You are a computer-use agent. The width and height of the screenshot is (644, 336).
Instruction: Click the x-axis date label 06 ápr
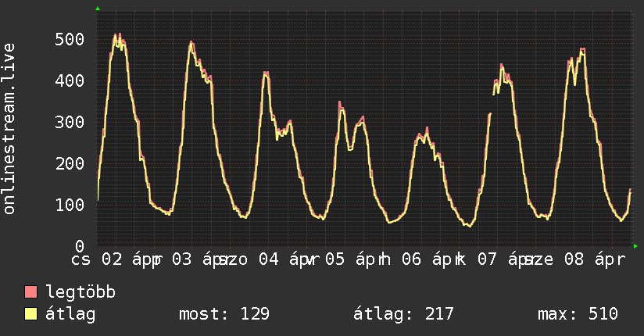(432, 259)
